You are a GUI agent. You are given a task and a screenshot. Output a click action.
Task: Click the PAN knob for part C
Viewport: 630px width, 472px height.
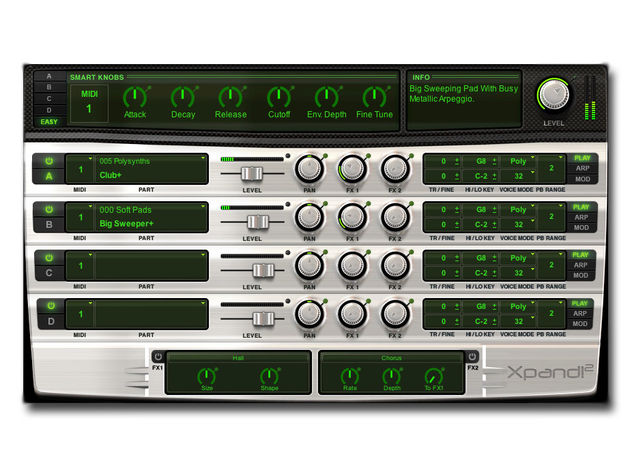[x=309, y=266]
